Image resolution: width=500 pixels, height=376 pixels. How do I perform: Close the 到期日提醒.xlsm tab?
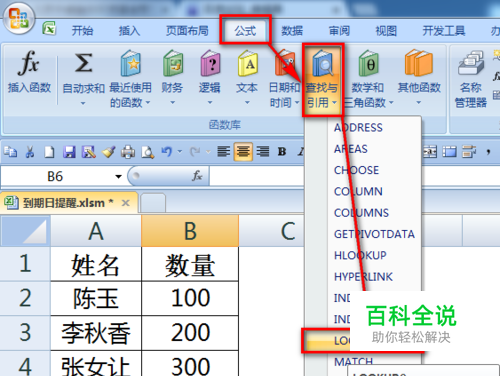coord(126,203)
